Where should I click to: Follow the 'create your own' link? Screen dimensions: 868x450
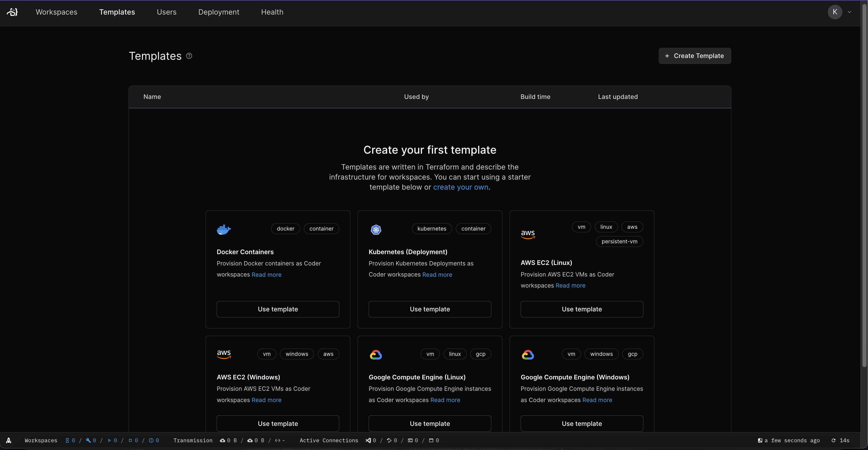[460, 187]
